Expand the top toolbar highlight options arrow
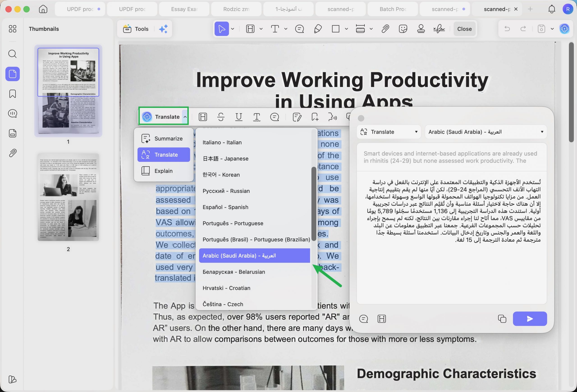This screenshot has height=392, width=577. pos(261,29)
